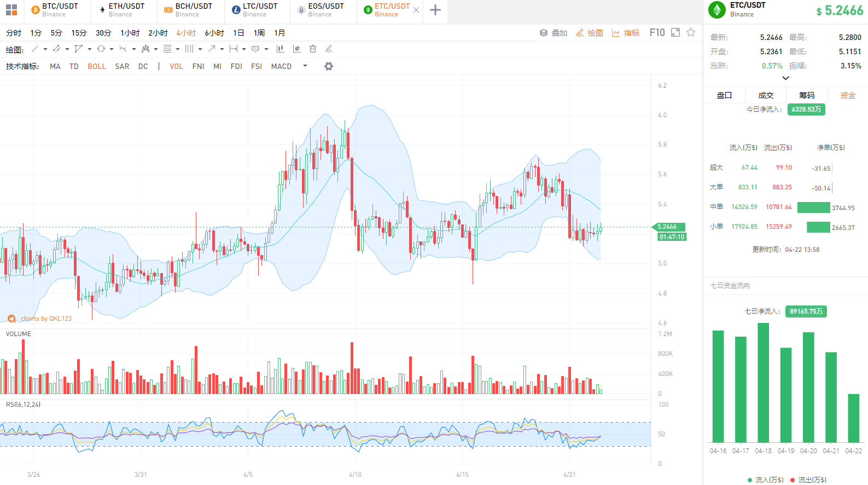Toggle the MACD indicator
This screenshot has height=485, width=868.
pos(281,66)
